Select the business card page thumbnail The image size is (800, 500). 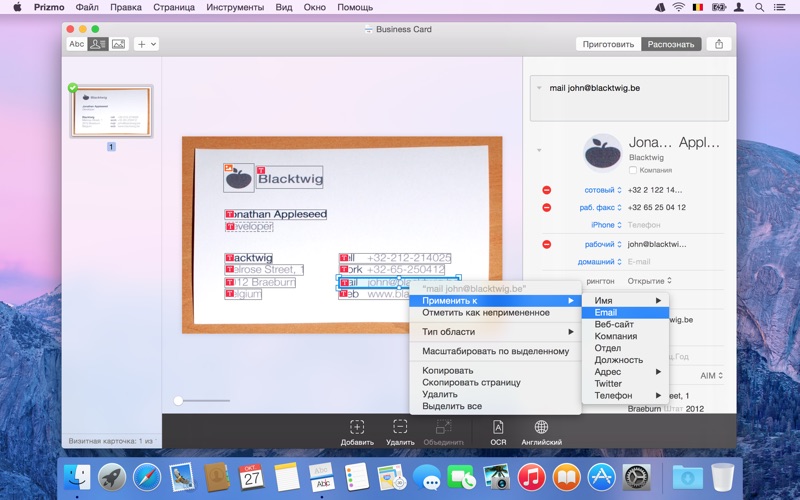(x=111, y=112)
